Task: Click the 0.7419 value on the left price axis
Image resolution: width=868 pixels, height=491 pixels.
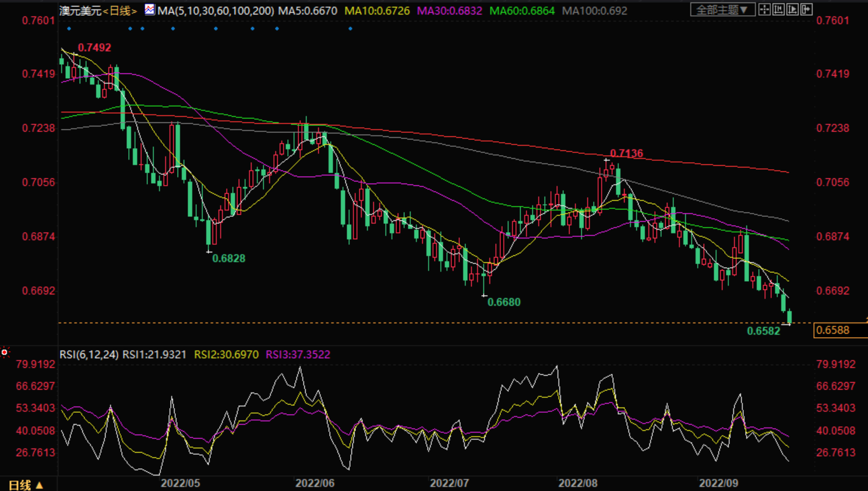Action: point(38,74)
